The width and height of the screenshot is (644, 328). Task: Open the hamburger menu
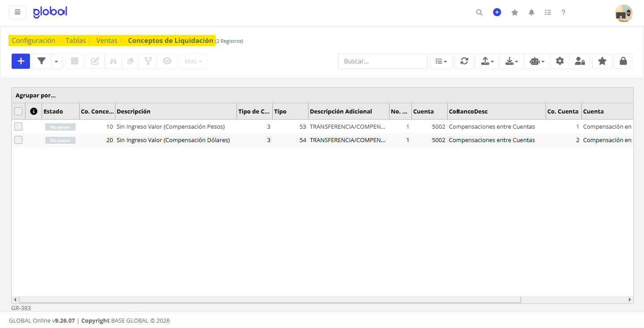17,12
